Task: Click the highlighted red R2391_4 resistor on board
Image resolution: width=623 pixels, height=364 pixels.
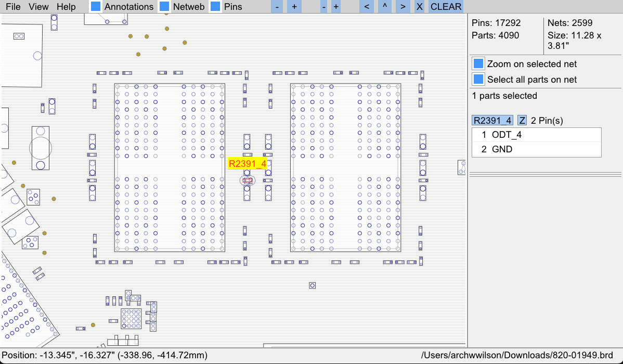Action: tap(248, 181)
